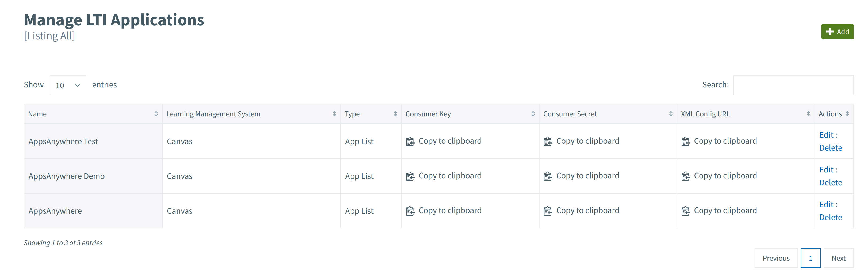868x273 pixels.
Task: Copy XML Config URL clipboard icon in AppsAnywhere row
Action: (686, 211)
